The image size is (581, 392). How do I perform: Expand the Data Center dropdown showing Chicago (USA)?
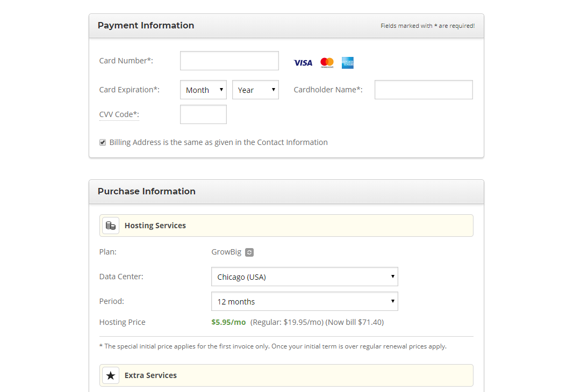click(x=304, y=277)
